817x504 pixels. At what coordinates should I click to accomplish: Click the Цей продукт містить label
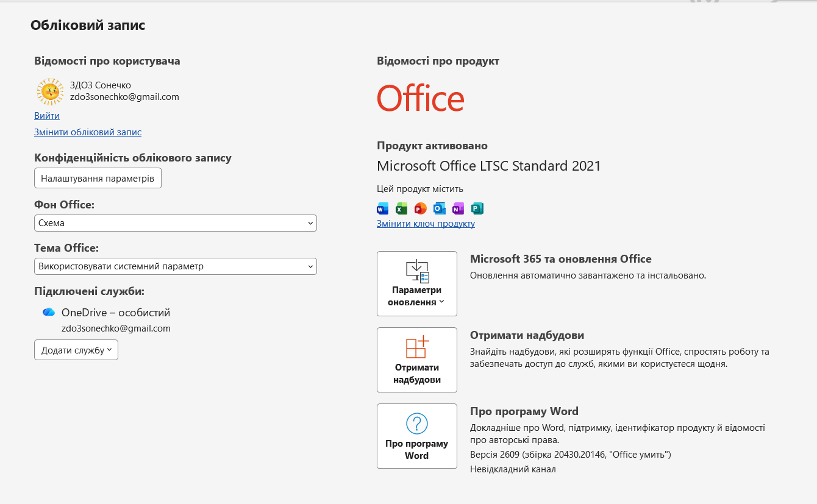tap(420, 189)
